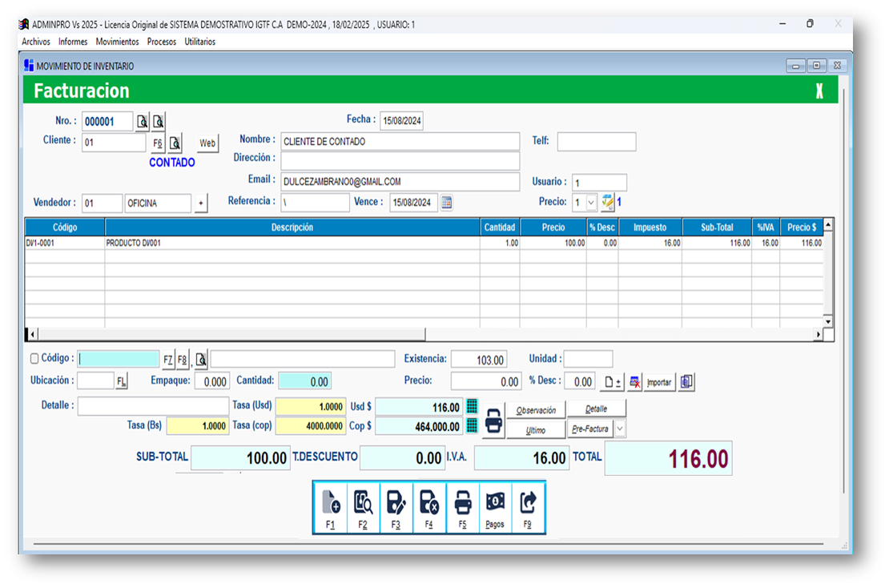The height and width of the screenshot is (588, 889).
Task: Select the PRODUCTO DV001 row in the grid
Action: click(x=240, y=241)
